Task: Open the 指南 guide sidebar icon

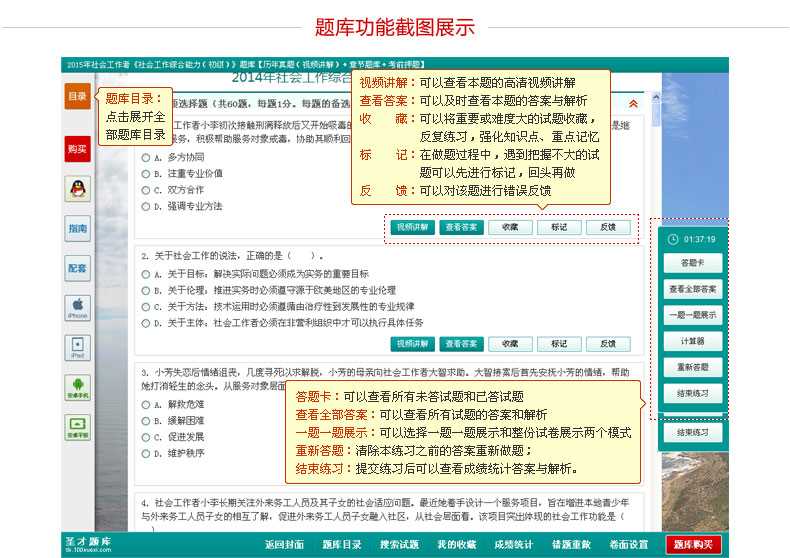Action: point(77,228)
